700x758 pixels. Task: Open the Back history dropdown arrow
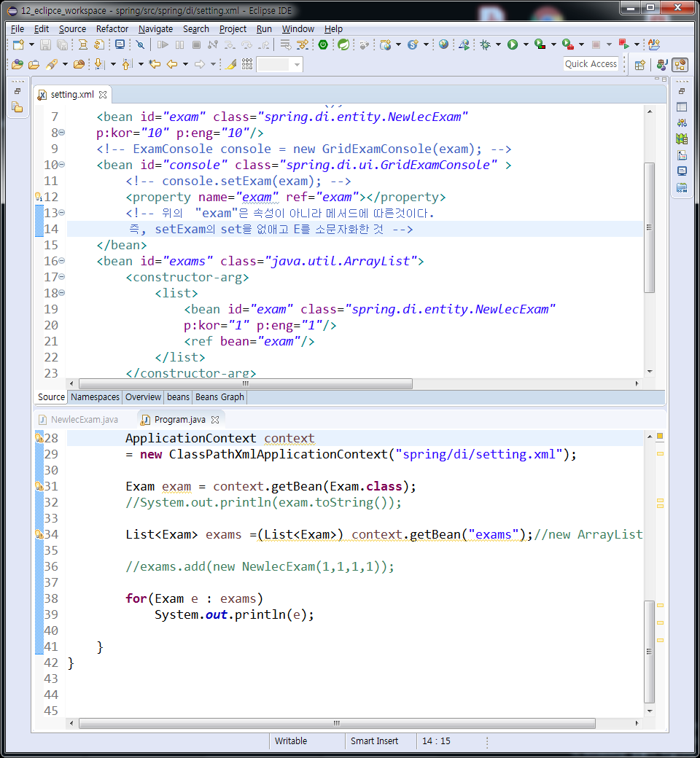[x=185, y=64]
